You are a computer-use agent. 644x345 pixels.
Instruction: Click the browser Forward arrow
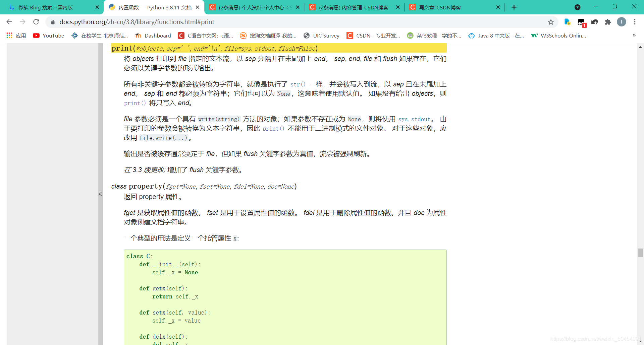tap(22, 22)
